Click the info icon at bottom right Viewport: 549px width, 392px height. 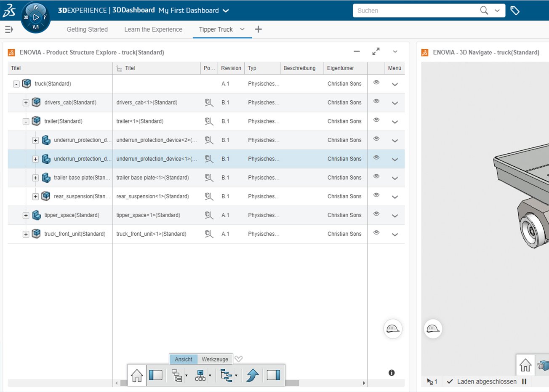click(x=392, y=373)
